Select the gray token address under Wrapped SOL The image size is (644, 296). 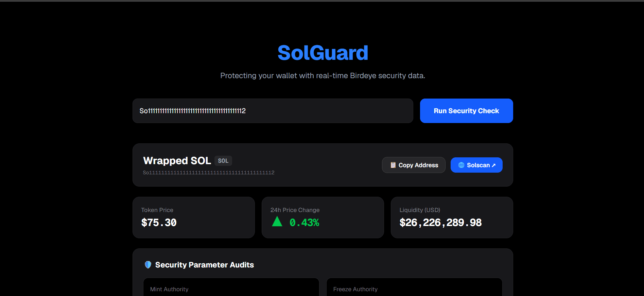[209, 173]
